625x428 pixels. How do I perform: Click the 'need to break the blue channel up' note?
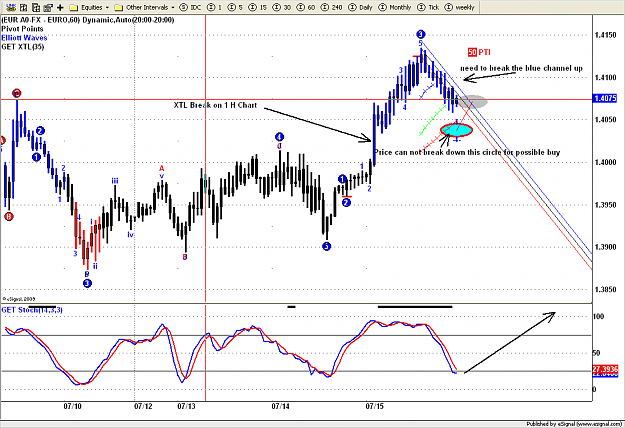point(521,68)
